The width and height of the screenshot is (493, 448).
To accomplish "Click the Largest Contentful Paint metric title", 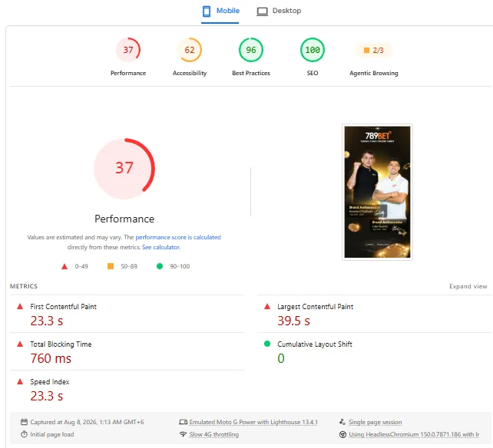I will tap(315, 307).
